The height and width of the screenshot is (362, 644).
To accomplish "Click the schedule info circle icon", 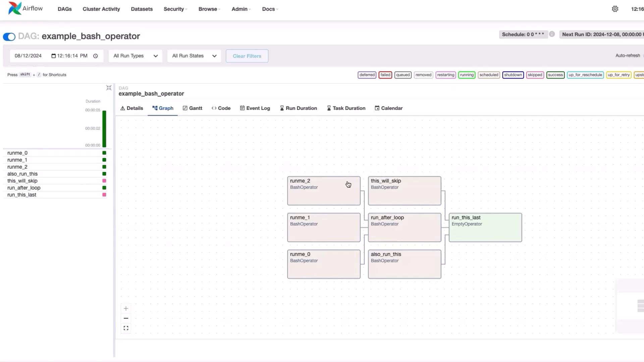I will point(552,34).
